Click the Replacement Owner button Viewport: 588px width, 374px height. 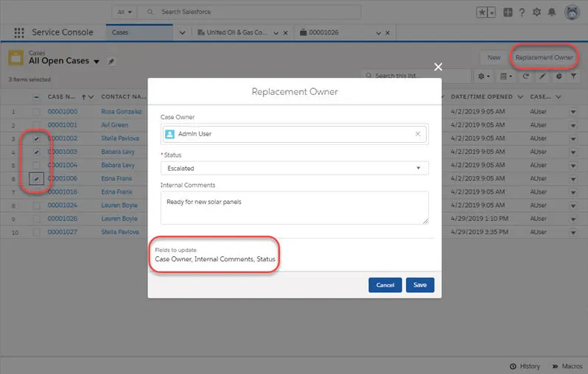click(x=544, y=57)
